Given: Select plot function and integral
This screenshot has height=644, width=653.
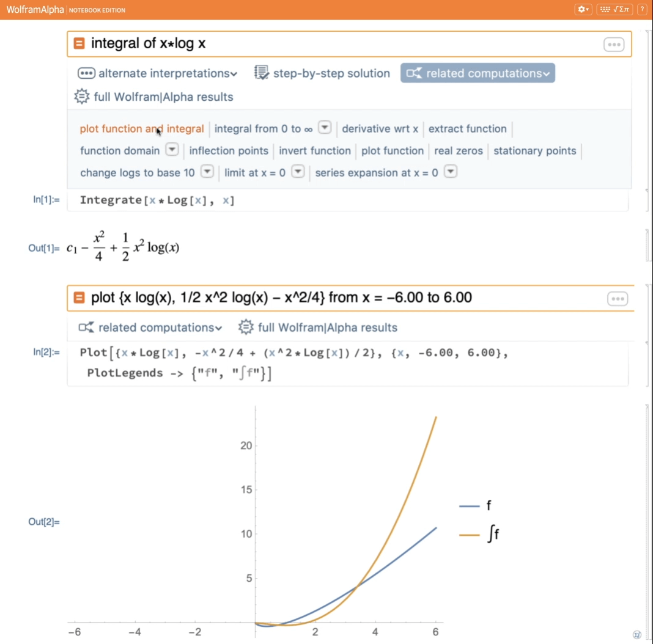Looking at the screenshot, I should click(141, 129).
